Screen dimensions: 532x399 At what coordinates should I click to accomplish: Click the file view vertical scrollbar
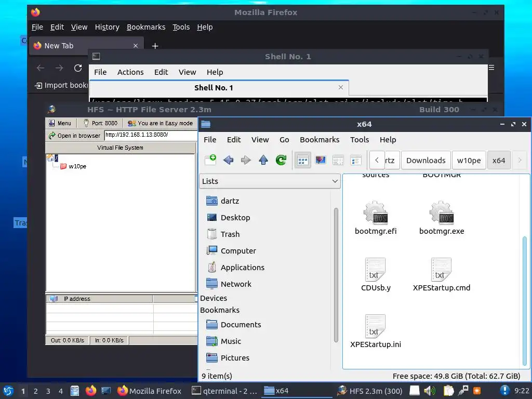pyautogui.click(x=525, y=300)
